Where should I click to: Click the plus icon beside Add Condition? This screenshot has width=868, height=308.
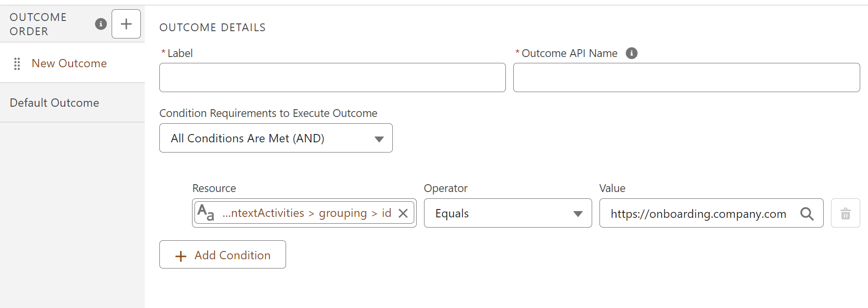[181, 256]
